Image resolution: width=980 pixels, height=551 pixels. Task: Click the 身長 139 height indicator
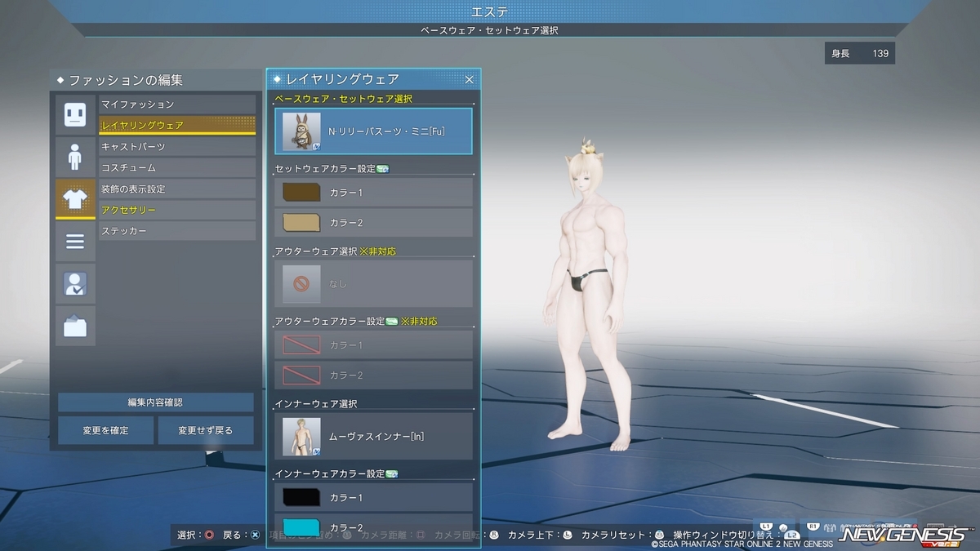[x=860, y=53]
